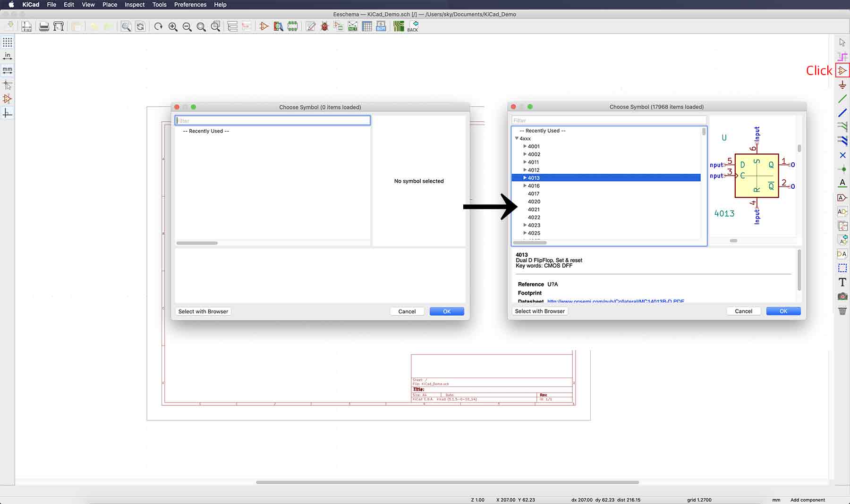The image size is (850, 504).
Task: Click Cancel in the 0-items Choose Symbol dialog
Action: click(x=407, y=311)
